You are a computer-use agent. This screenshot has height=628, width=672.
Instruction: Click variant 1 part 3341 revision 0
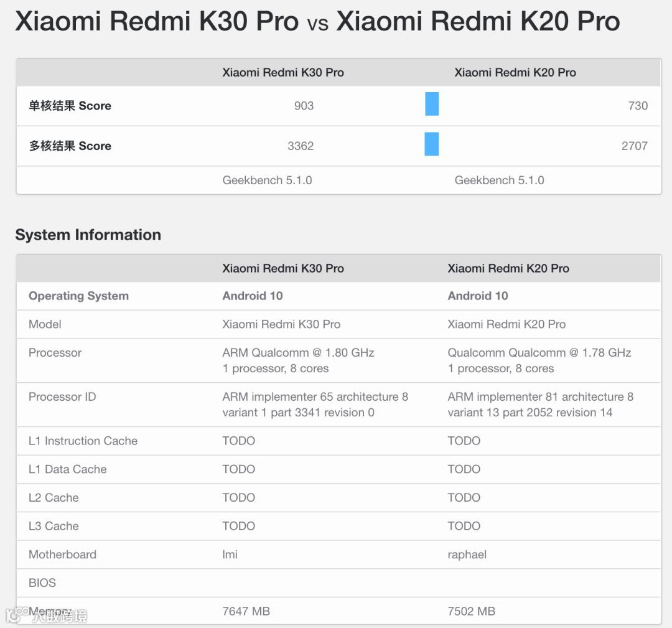coord(298,413)
